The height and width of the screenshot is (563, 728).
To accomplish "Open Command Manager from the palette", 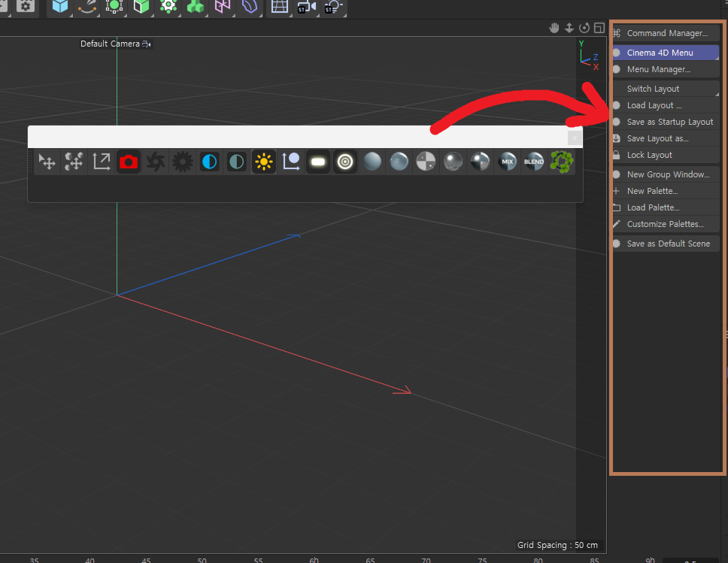I will point(666,33).
